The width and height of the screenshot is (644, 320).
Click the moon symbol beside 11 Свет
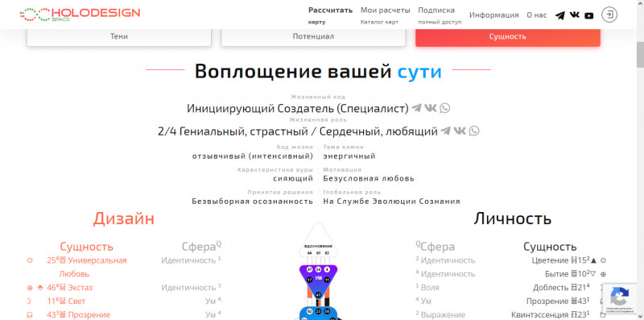29,301
